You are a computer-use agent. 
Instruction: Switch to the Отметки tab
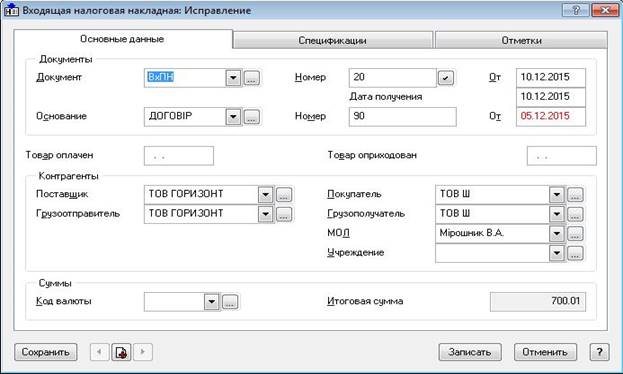point(521,41)
